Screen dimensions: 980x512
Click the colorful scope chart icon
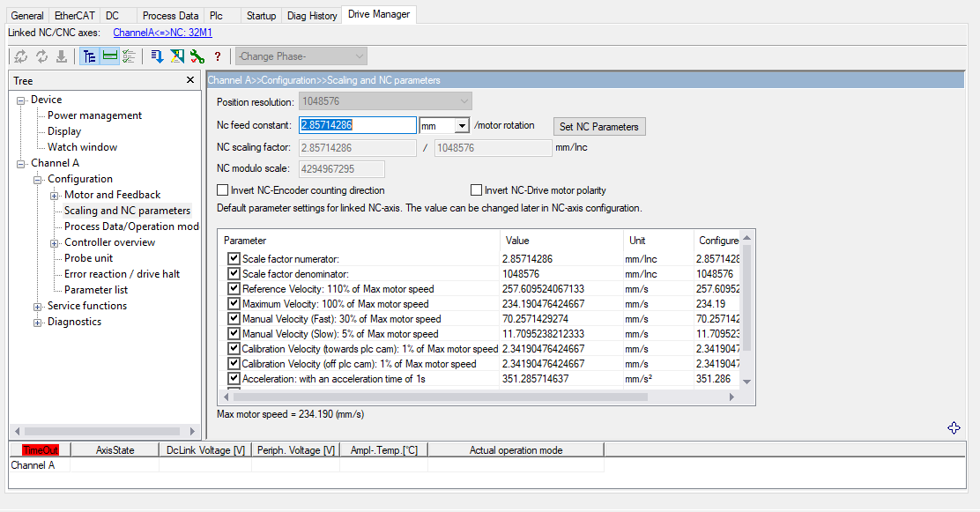[x=176, y=56]
